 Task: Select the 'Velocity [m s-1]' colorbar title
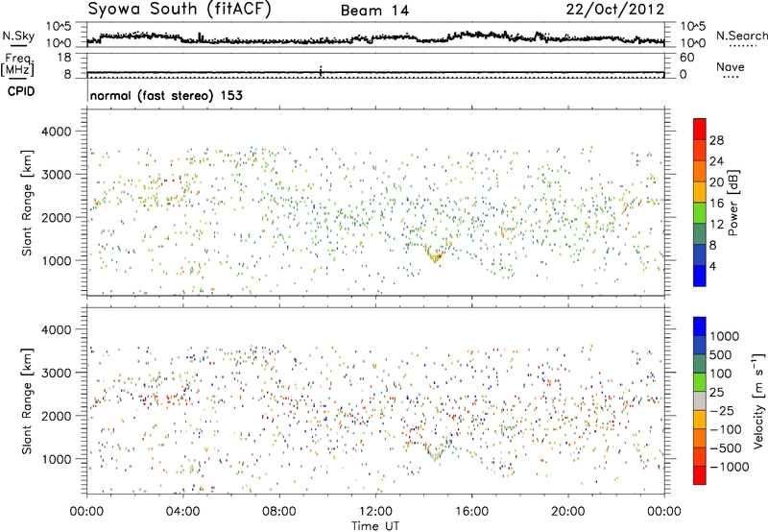(758, 400)
